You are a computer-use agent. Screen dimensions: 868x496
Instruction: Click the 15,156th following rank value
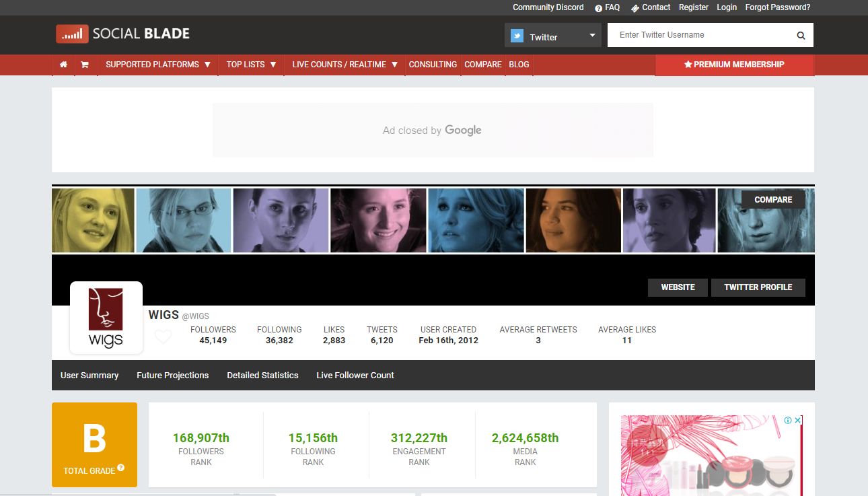point(313,438)
